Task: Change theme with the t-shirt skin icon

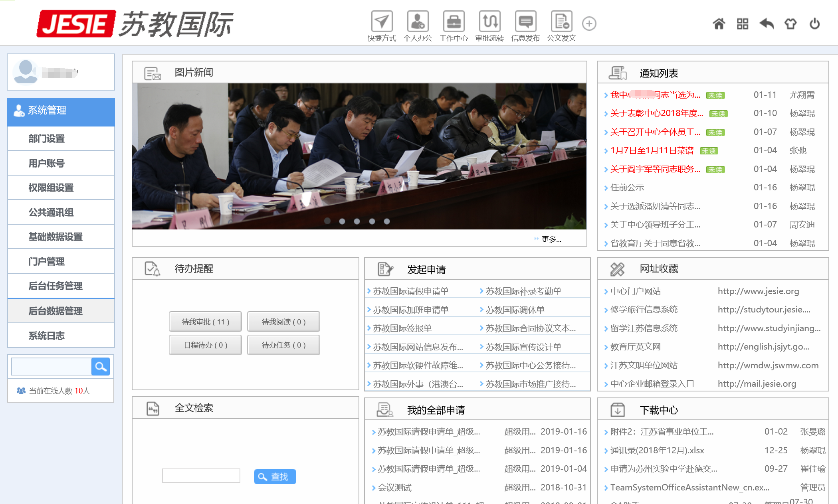Action: click(790, 24)
